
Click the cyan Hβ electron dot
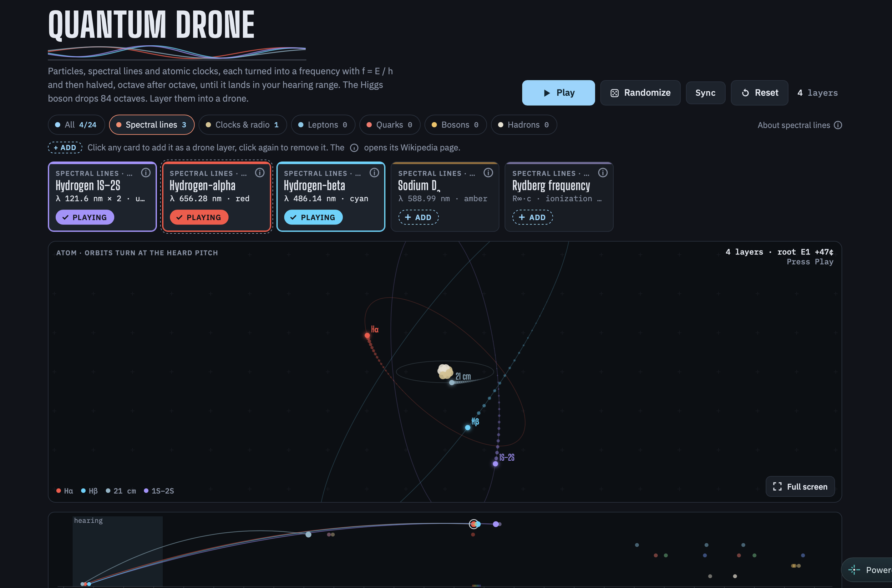[x=467, y=427]
